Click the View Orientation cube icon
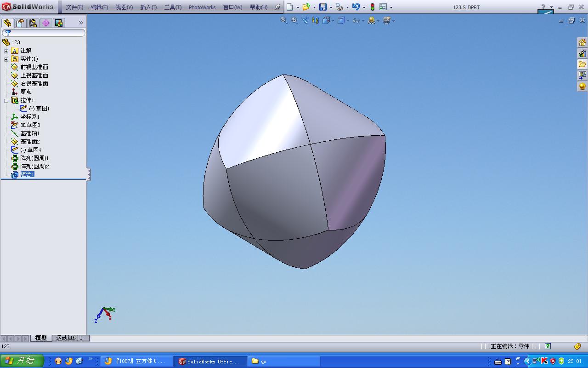Screen dimensions: 588x368 click(326, 20)
